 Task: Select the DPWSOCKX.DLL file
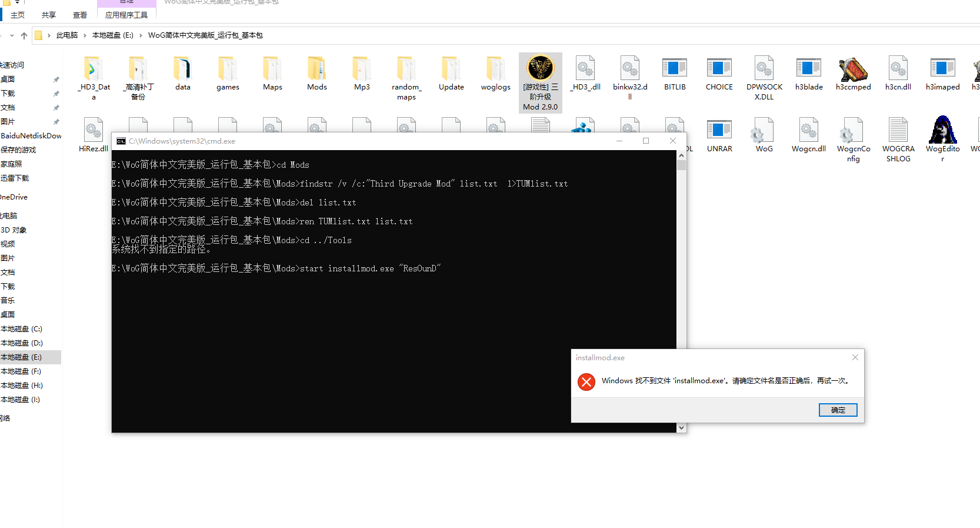(764, 78)
